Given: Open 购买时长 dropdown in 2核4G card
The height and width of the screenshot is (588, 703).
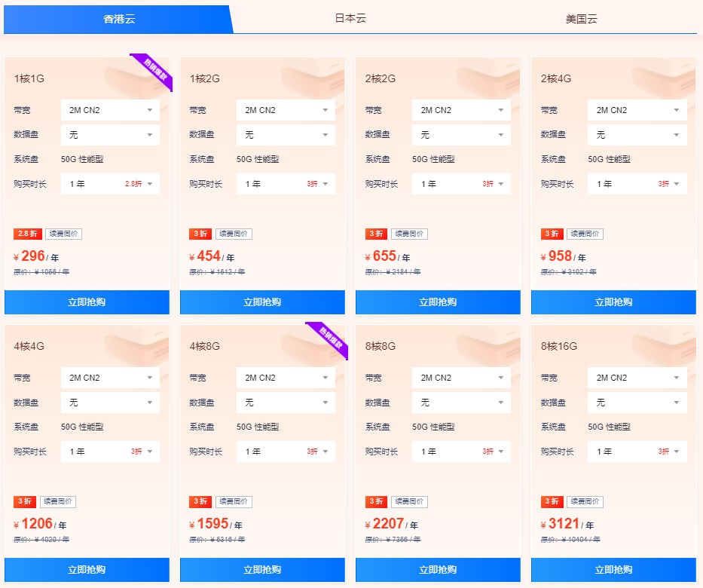Looking at the screenshot, I should [x=637, y=184].
